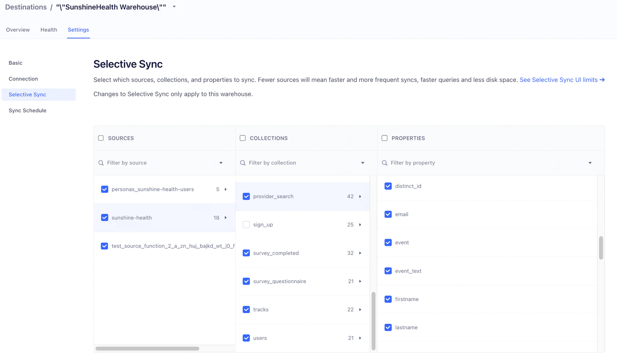Open provider_search collection arrow

(x=360, y=197)
